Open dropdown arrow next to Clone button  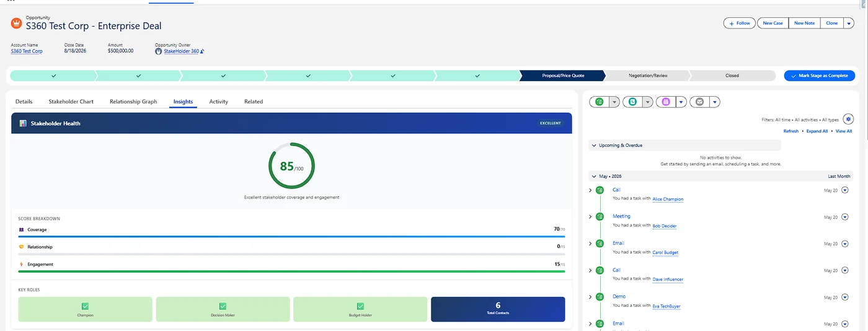click(849, 23)
